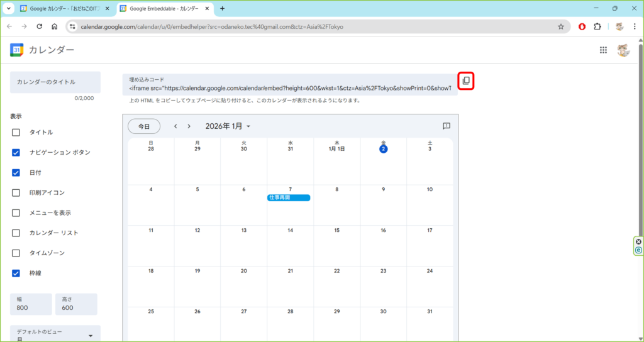Image resolution: width=644 pixels, height=342 pixels.
Task: Enable the タイトル checkbox
Action: (16, 133)
